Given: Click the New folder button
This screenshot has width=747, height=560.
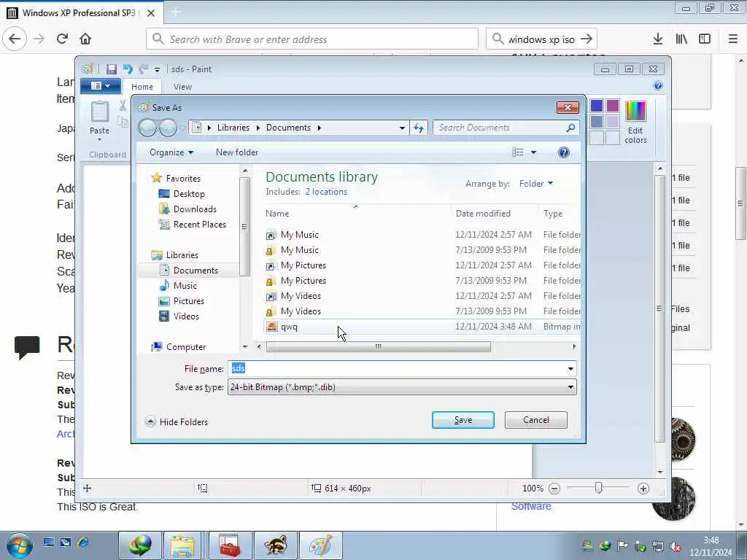Looking at the screenshot, I should pos(237,152).
